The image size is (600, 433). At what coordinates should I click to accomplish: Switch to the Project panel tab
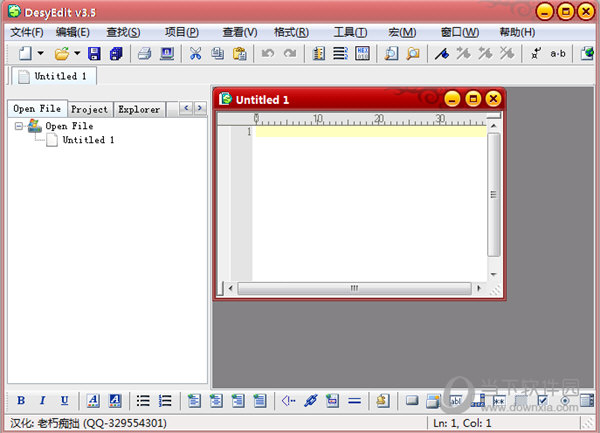[90, 109]
